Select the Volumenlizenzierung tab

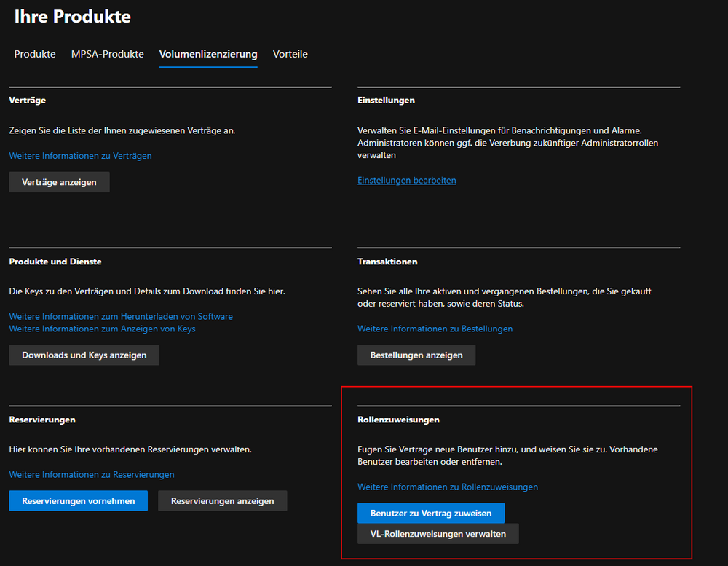208,54
